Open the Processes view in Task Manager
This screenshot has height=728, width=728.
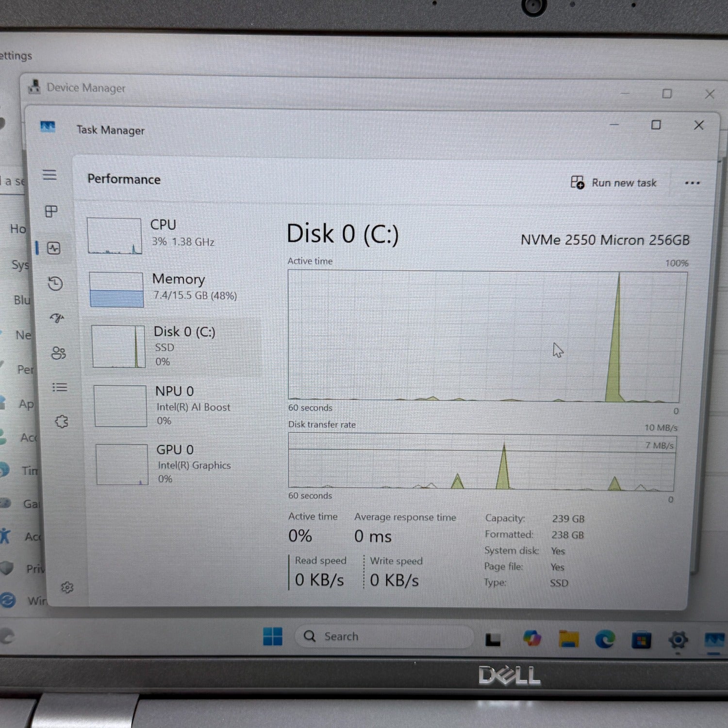pos(50,211)
